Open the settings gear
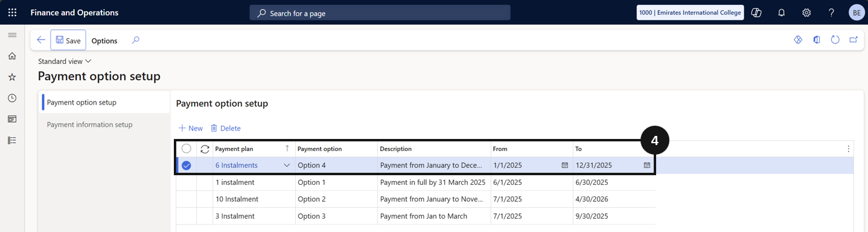The image size is (868, 232). point(806,13)
